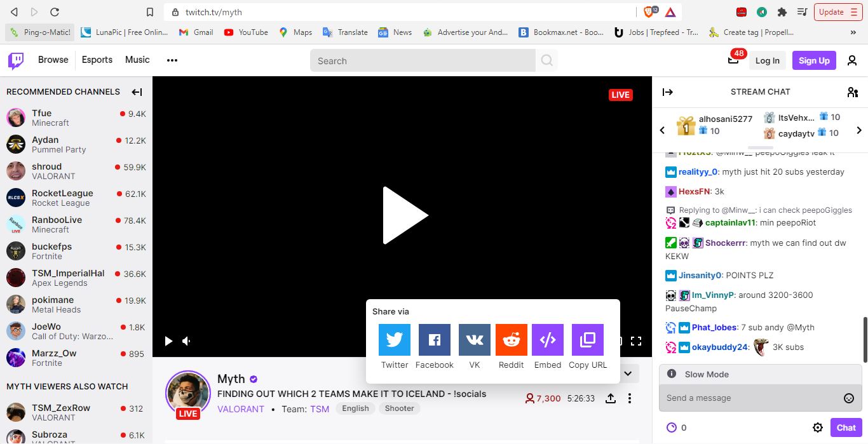This screenshot has height=444, width=868.
Task: Enter fullscreen video mode
Action: coord(636,341)
